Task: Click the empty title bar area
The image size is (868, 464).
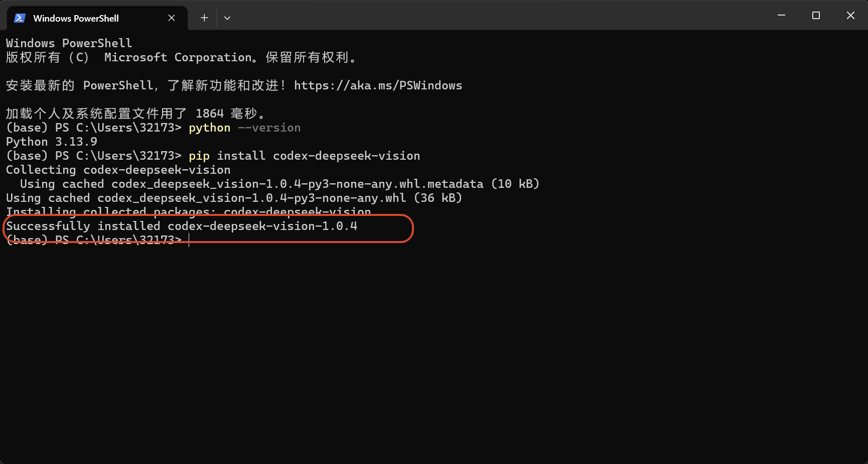Action: (497, 15)
